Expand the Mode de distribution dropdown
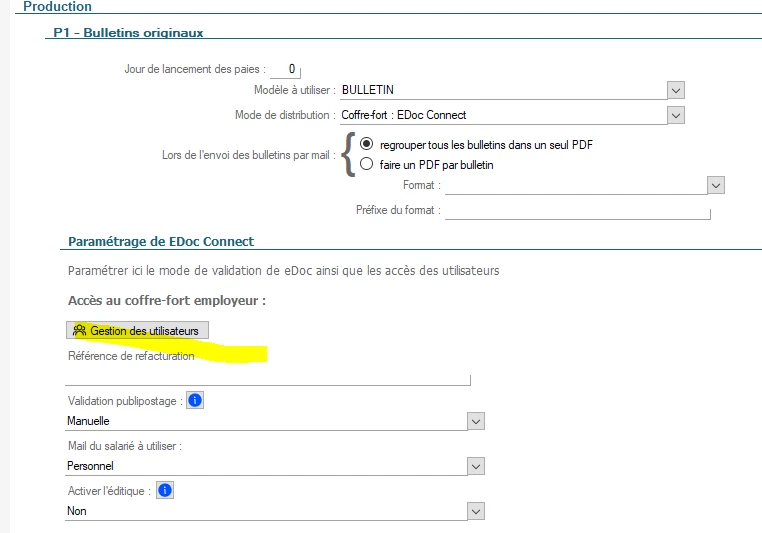 point(675,115)
